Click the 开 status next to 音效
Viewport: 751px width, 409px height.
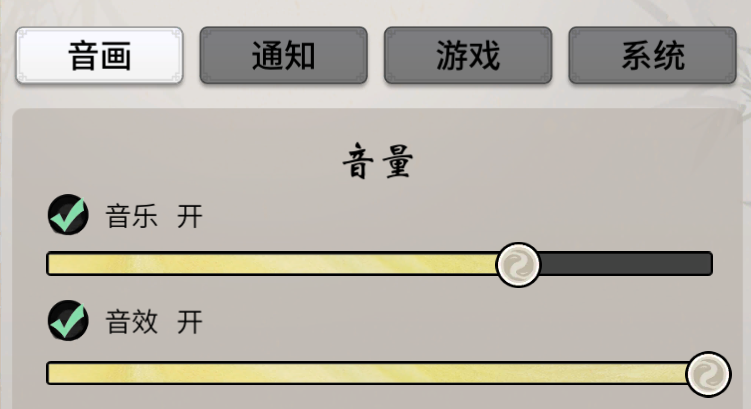(190, 322)
